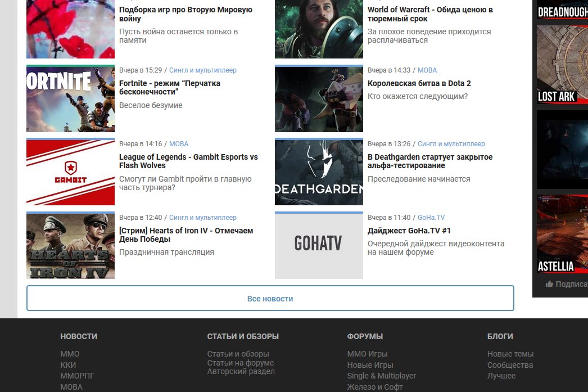Click subtitle 'Очередной дайджест видеоконтента на нашем форуме'

[436, 247]
